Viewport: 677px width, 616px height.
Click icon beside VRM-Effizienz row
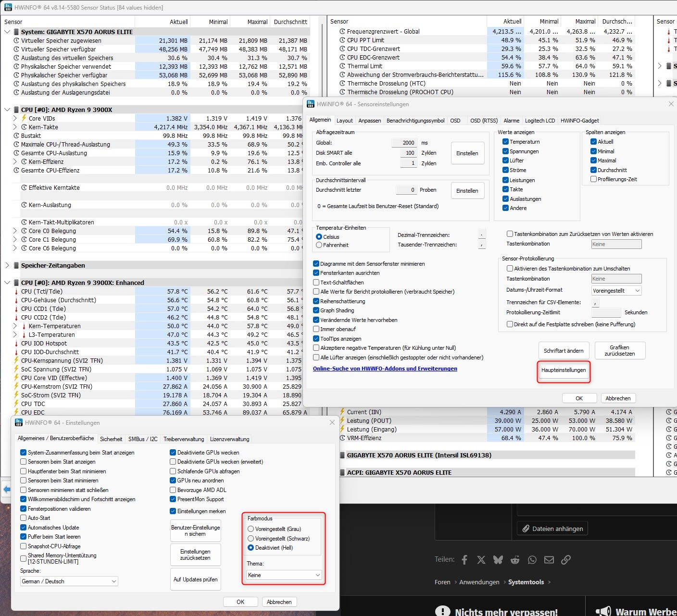click(x=342, y=438)
